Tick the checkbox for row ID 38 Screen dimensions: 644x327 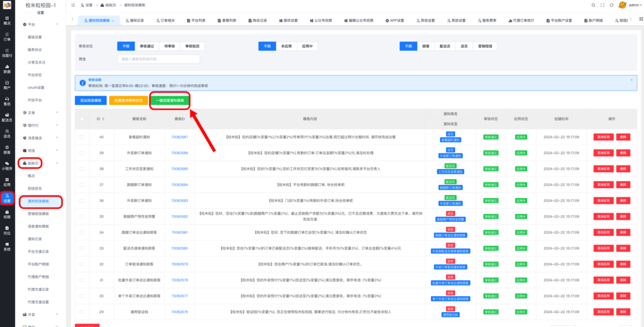(81, 169)
